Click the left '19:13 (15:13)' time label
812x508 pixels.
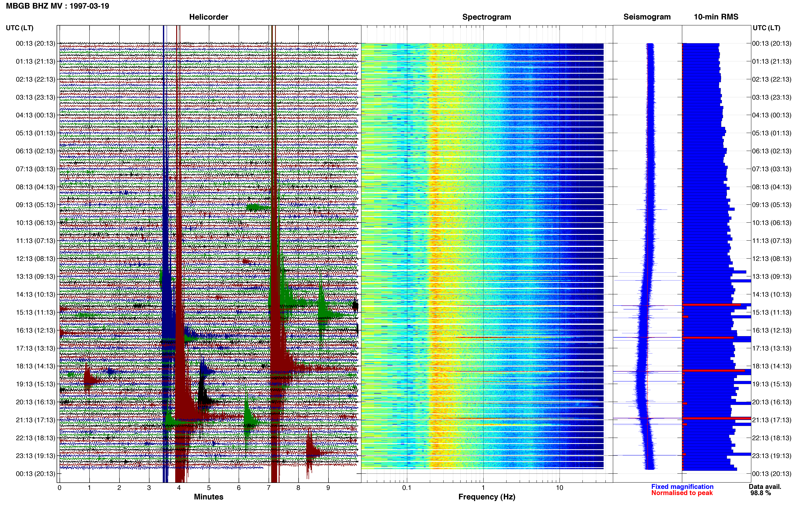point(36,384)
